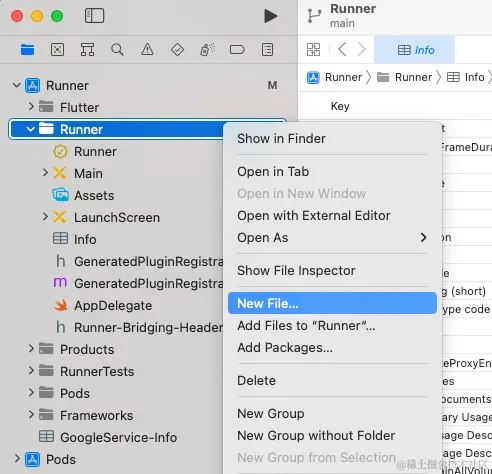The width and height of the screenshot is (492, 474).
Task: Choose Show in Finder
Action: (x=332, y=139)
